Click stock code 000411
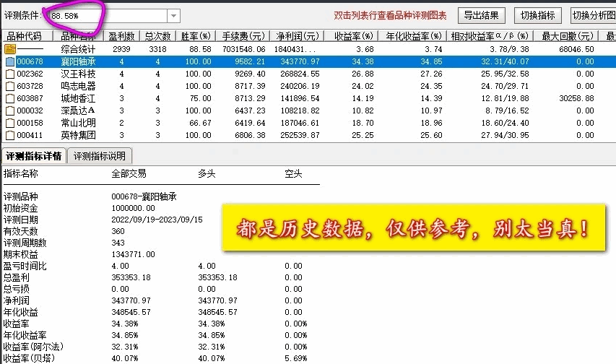The width and height of the screenshot is (616, 364). [x=30, y=135]
